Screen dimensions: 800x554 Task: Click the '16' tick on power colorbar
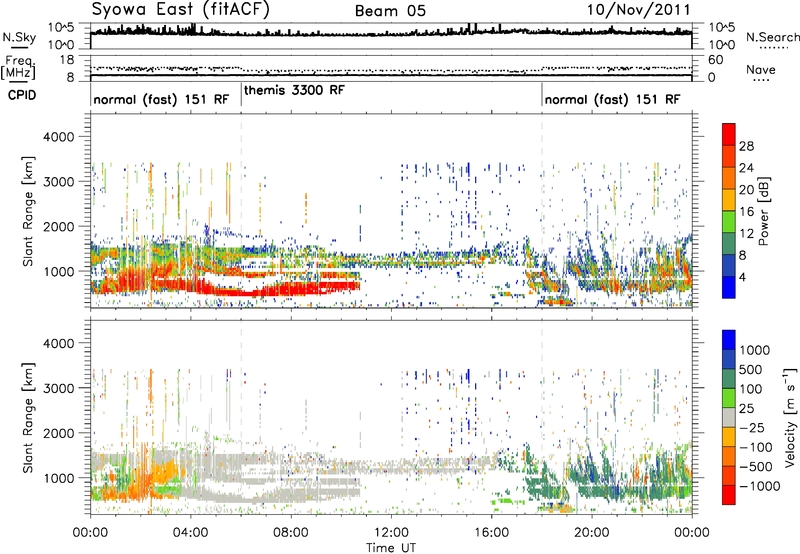tap(746, 212)
